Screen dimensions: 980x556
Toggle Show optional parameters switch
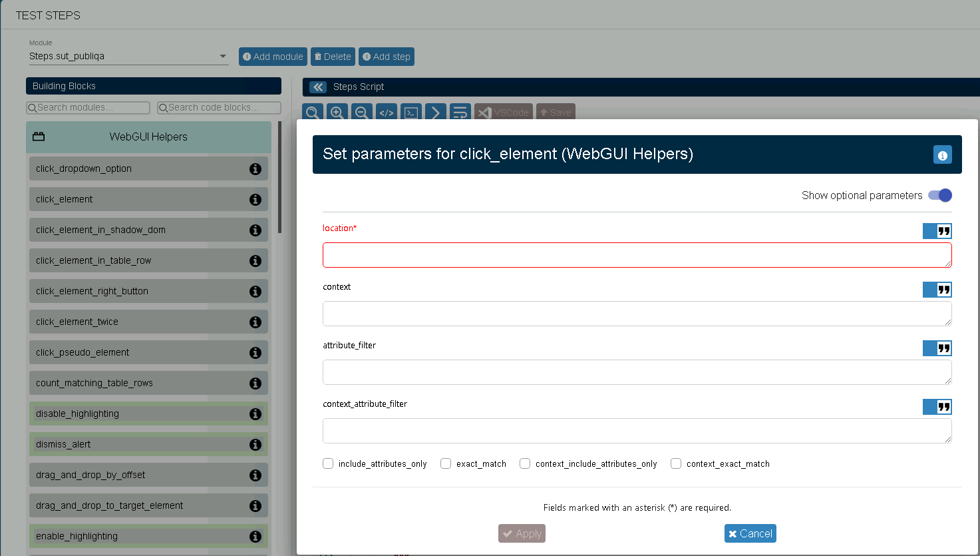[940, 195]
